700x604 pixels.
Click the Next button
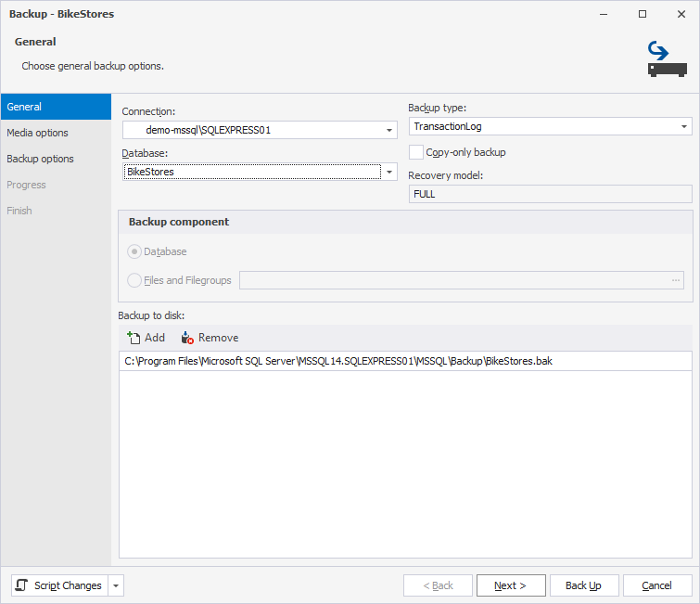pos(511,585)
